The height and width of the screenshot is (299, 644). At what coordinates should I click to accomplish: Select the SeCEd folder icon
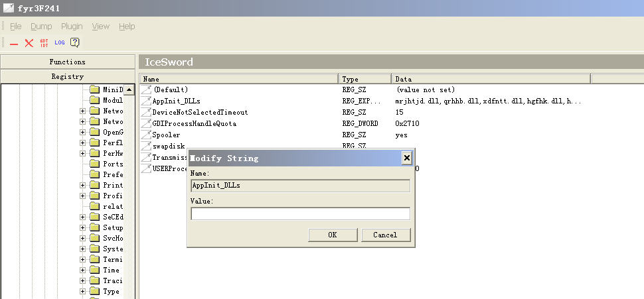tap(95, 217)
